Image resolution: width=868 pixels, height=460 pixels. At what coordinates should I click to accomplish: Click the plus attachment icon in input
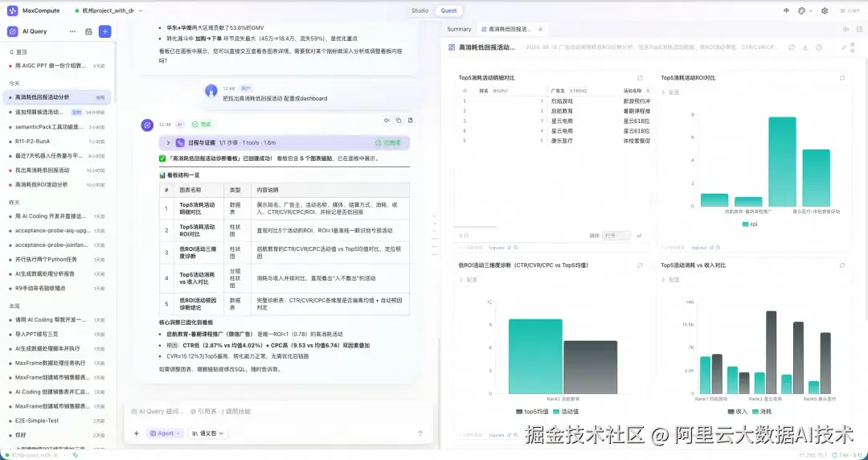136,433
